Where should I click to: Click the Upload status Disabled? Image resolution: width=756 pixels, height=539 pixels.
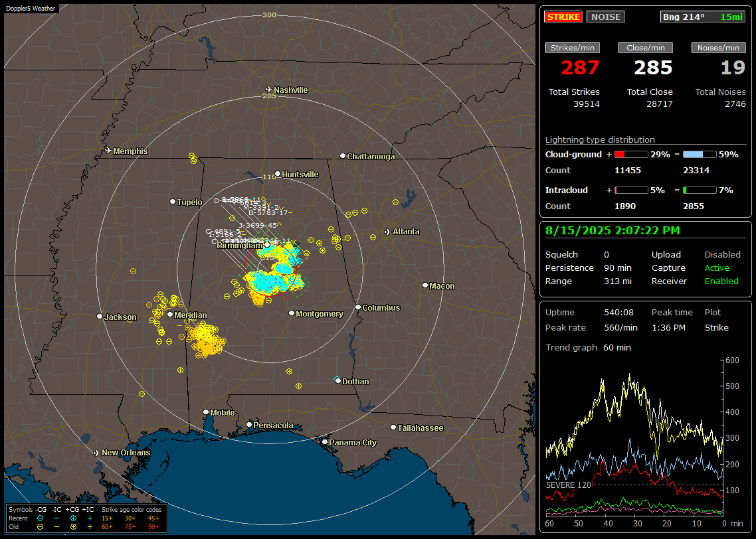(722, 255)
